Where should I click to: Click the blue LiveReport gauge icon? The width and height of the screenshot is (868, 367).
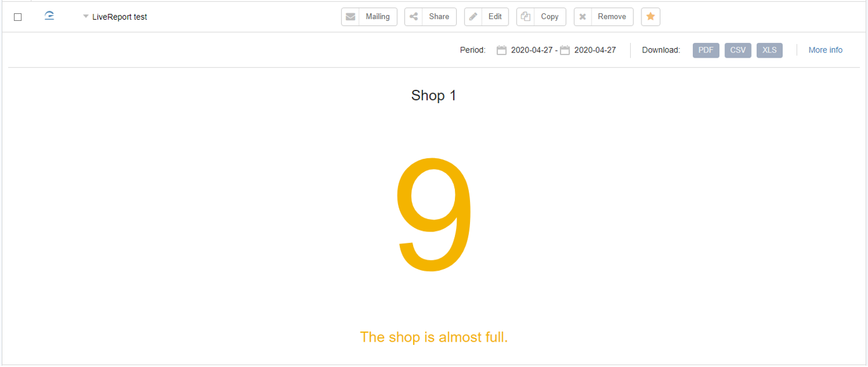click(x=49, y=16)
